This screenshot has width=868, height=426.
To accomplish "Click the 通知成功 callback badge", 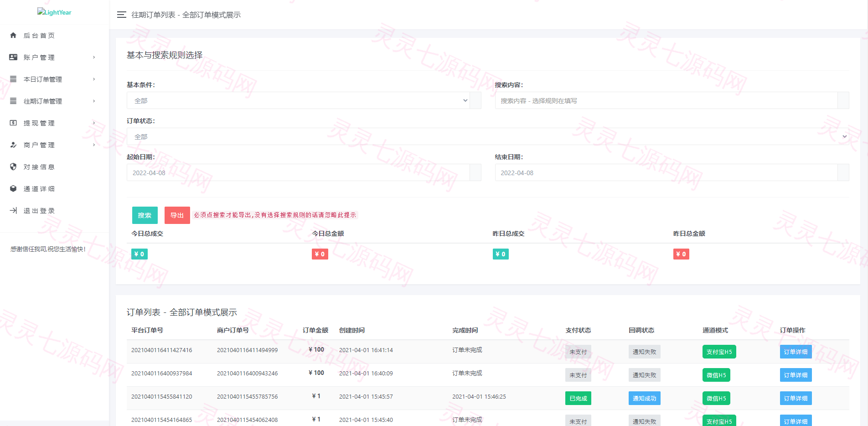I will pyautogui.click(x=645, y=398).
